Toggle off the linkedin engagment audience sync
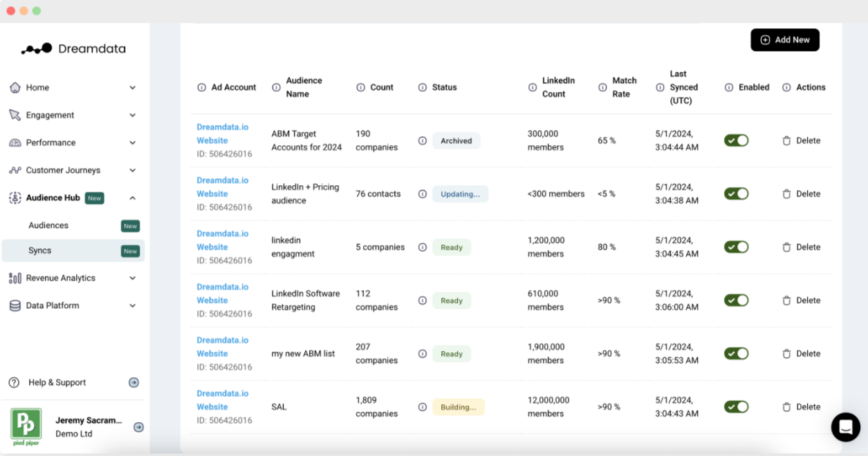 click(736, 247)
